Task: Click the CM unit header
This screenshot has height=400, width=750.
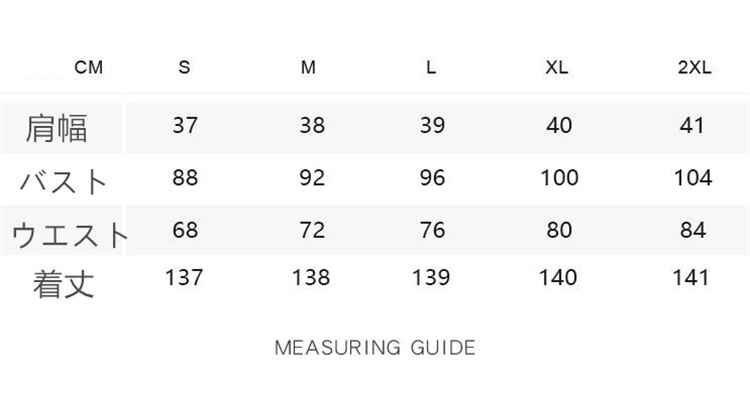Action: [89, 68]
